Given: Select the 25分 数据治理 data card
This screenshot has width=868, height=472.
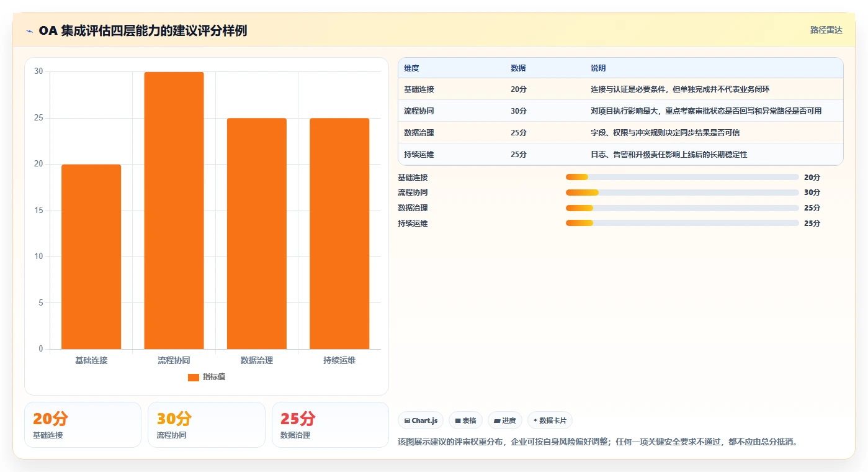Looking at the screenshot, I should pos(330,425).
